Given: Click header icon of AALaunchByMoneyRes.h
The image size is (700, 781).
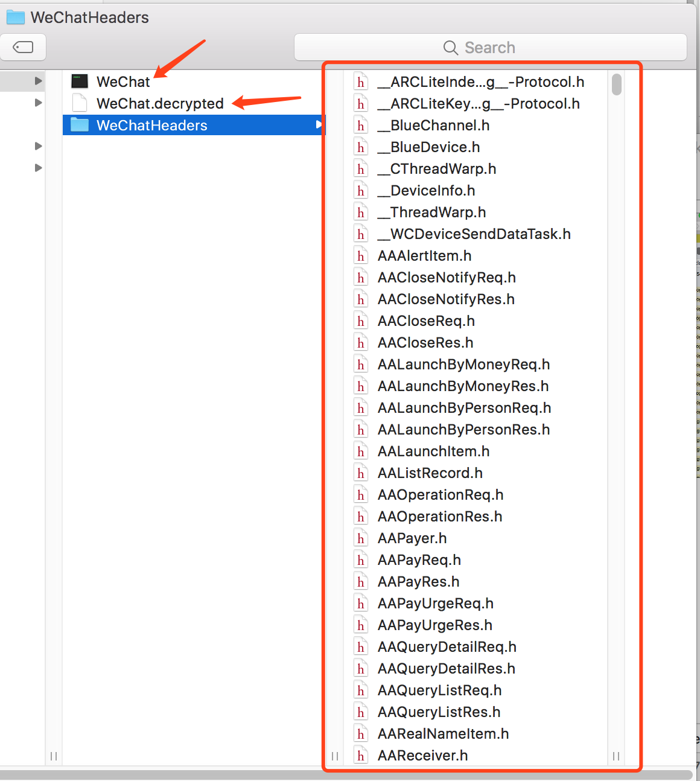Looking at the screenshot, I should [x=361, y=386].
